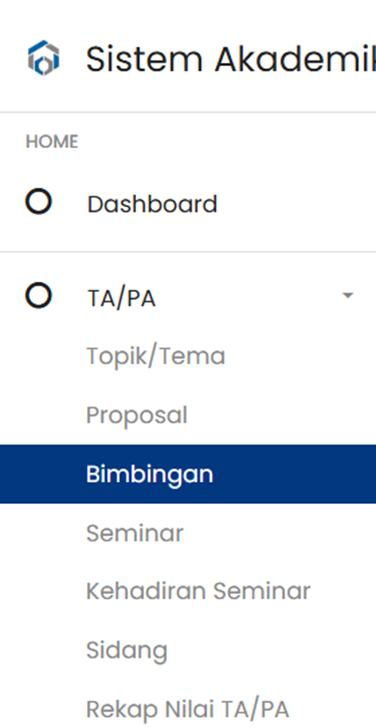Click the circle icon beside TA/PA

point(39,295)
